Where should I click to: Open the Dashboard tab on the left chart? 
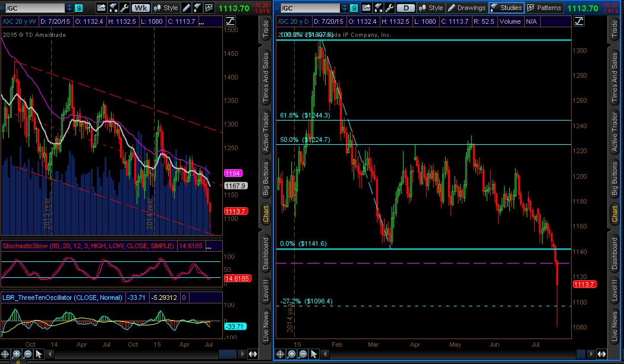pyautogui.click(x=266, y=254)
